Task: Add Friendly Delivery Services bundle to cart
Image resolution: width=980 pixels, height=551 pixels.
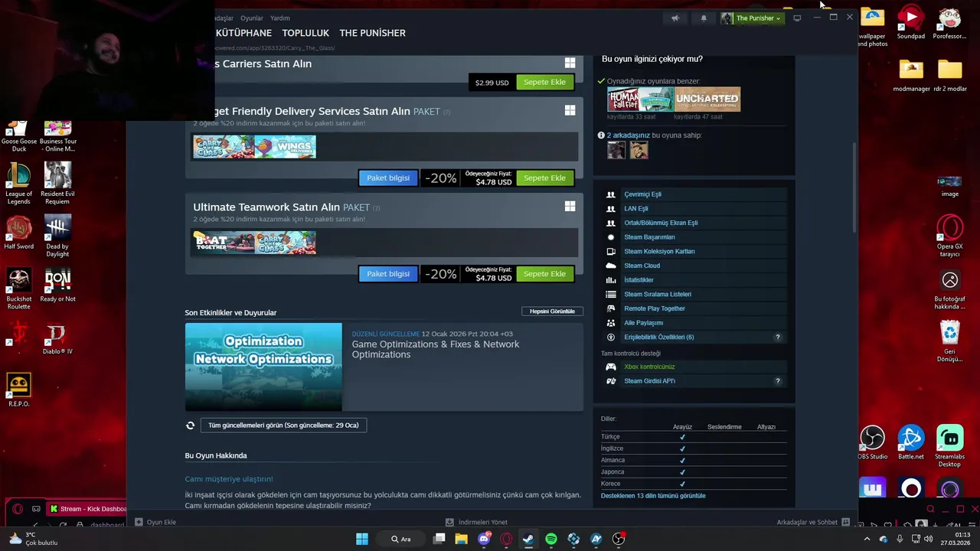Action: (544, 178)
